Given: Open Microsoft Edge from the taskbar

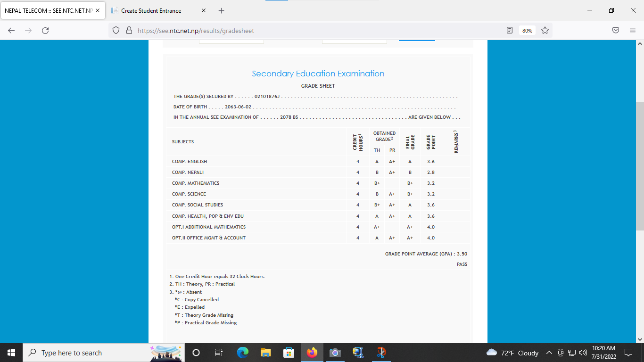Looking at the screenshot, I should pos(242,353).
